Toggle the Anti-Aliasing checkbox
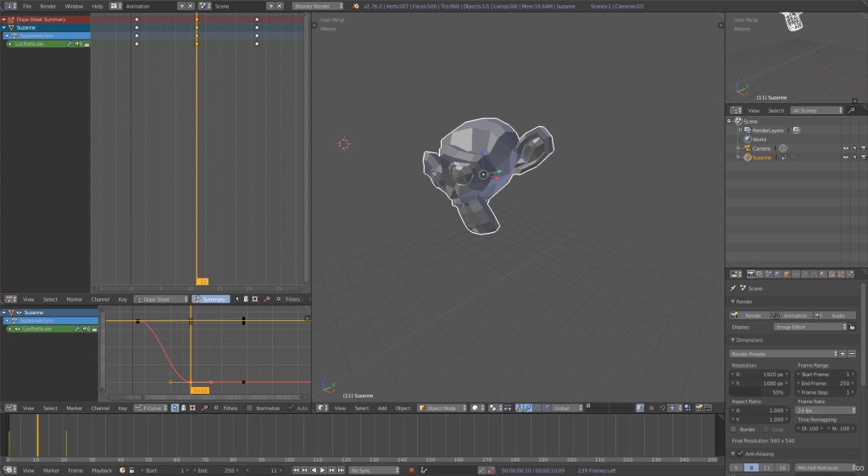This screenshot has width=868, height=476. [738, 453]
